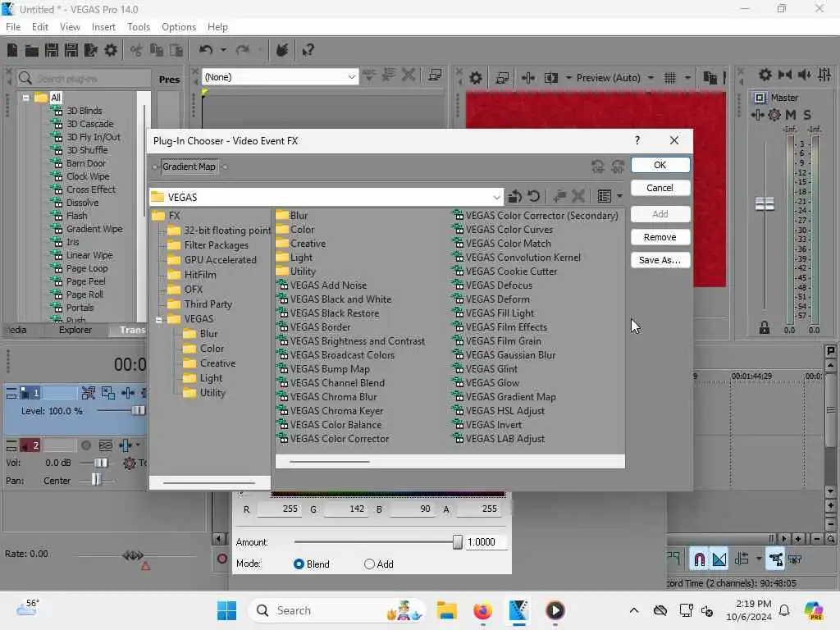This screenshot has width=840, height=630.
Task: Open the VEGAS folder path dropdown
Action: coord(496,197)
